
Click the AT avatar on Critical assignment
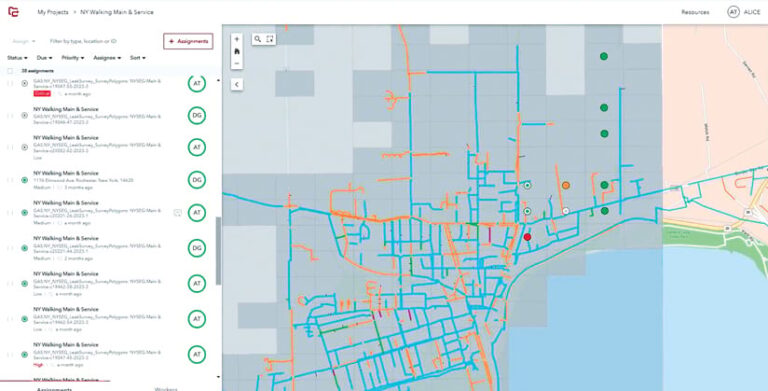click(197, 84)
